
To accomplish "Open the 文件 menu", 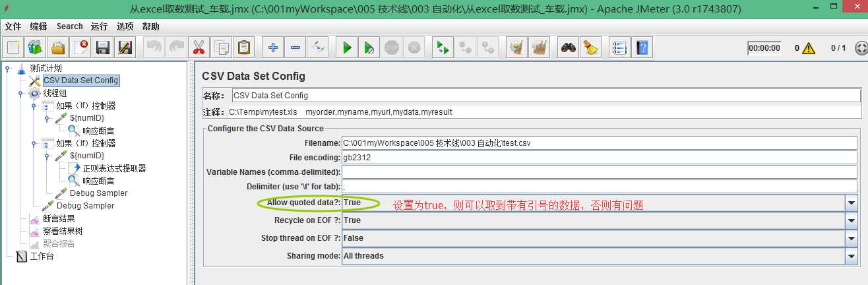I will [13, 26].
